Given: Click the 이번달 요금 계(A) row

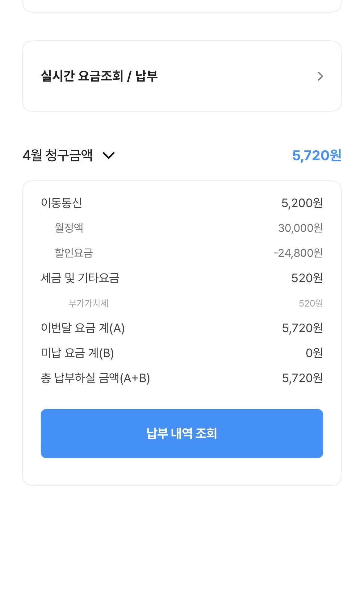Looking at the screenshot, I should [x=83, y=328].
